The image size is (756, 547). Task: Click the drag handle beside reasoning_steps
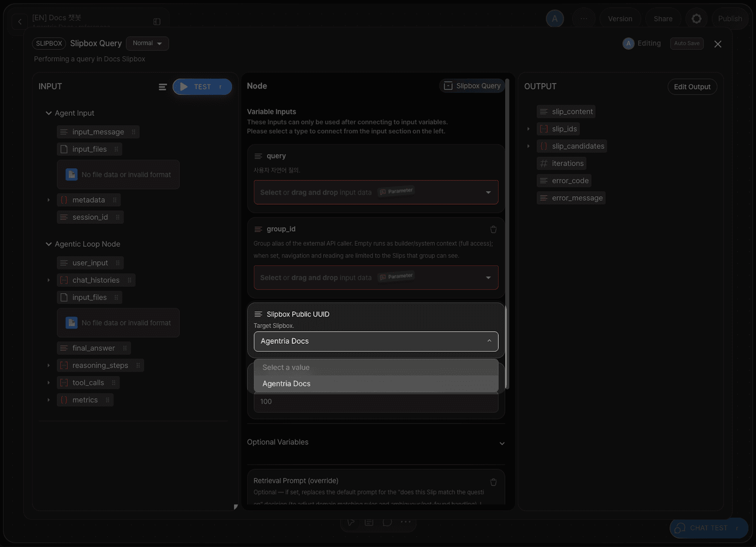pos(138,366)
